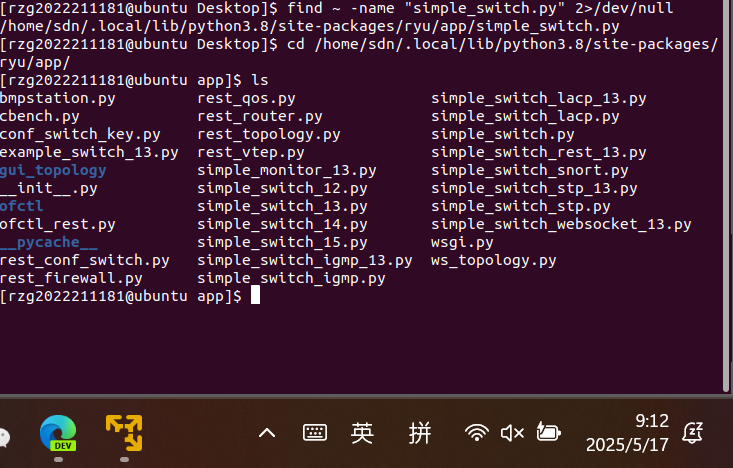Click the terminal cursor at the prompt
Image resolution: width=733 pixels, height=468 pixels.
[255, 296]
